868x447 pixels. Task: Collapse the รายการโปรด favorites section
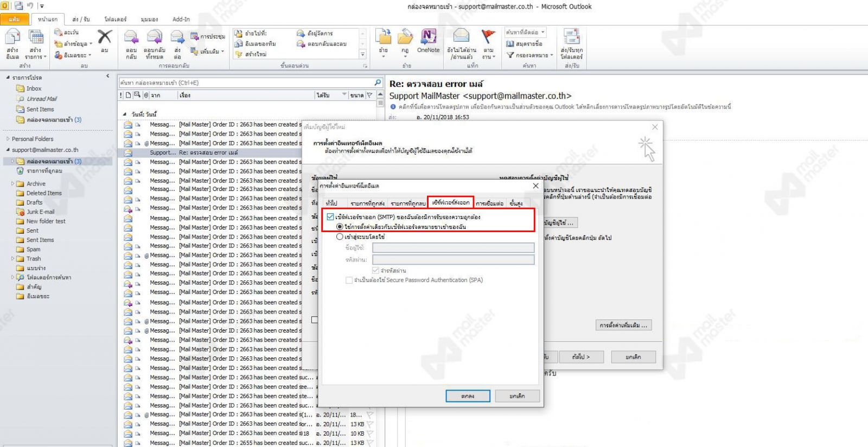[8, 78]
